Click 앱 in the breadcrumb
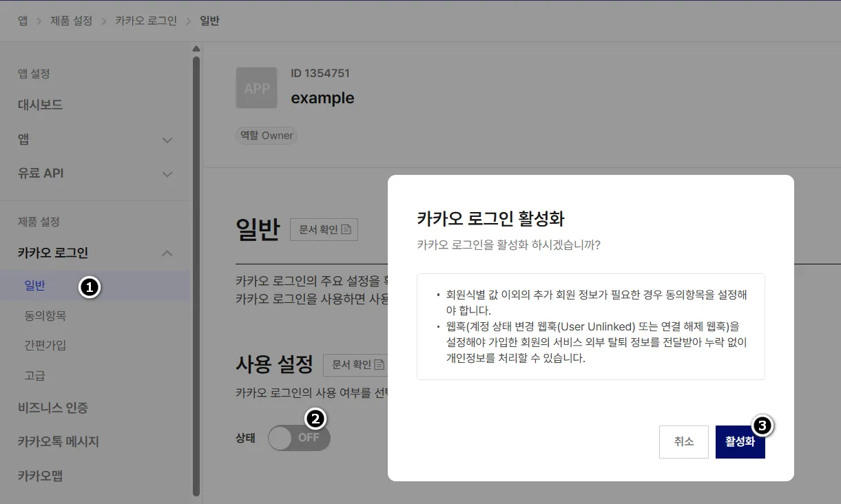The height and width of the screenshot is (504, 841). click(23, 21)
